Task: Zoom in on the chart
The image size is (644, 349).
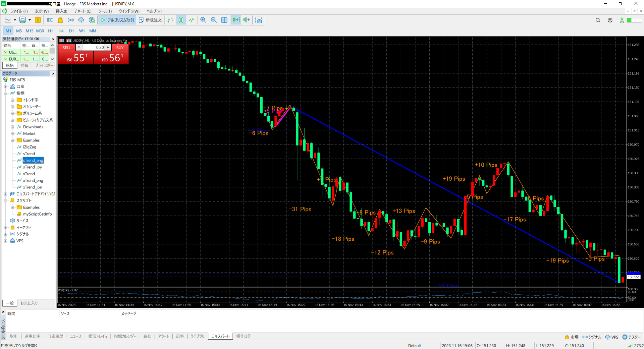Action: click(x=203, y=20)
